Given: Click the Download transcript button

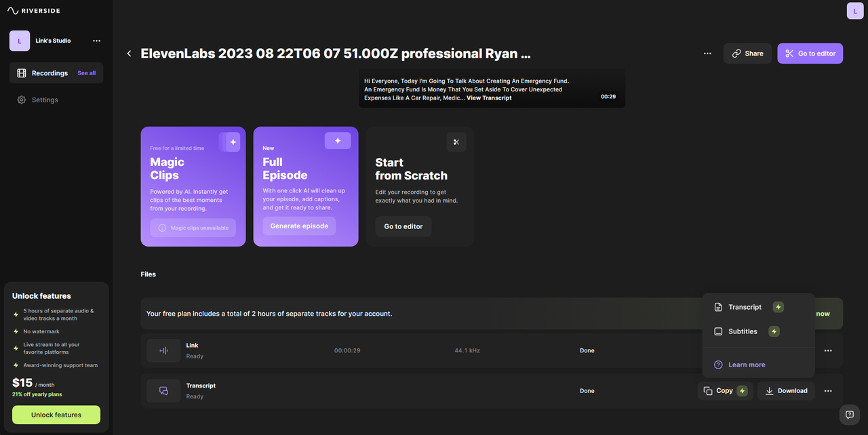Looking at the screenshot, I should point(786,391).
